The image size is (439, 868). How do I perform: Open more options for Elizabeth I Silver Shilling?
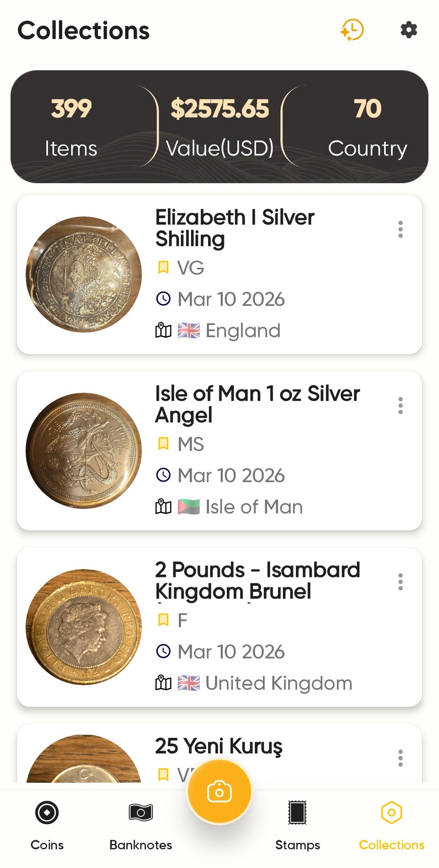click(x=400, y=229)
